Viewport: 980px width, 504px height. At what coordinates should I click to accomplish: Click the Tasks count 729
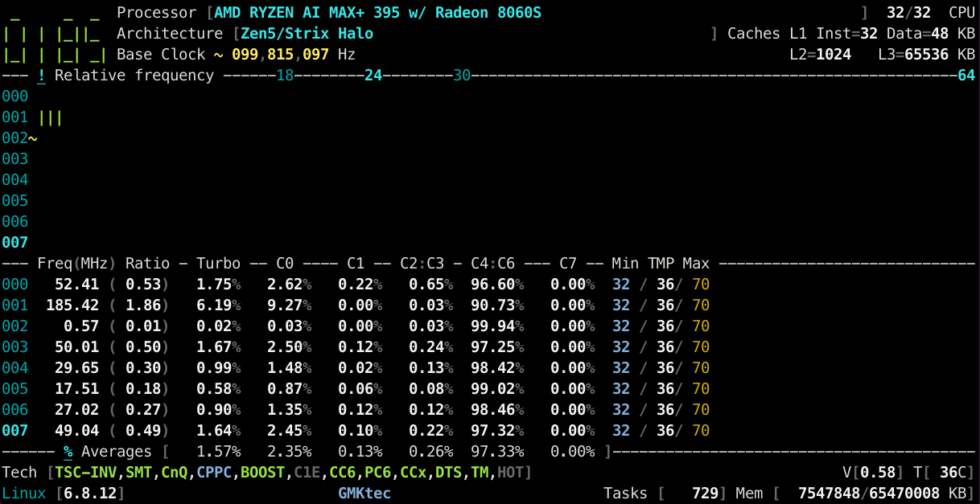pyautogui.click(x=706, y=493)
